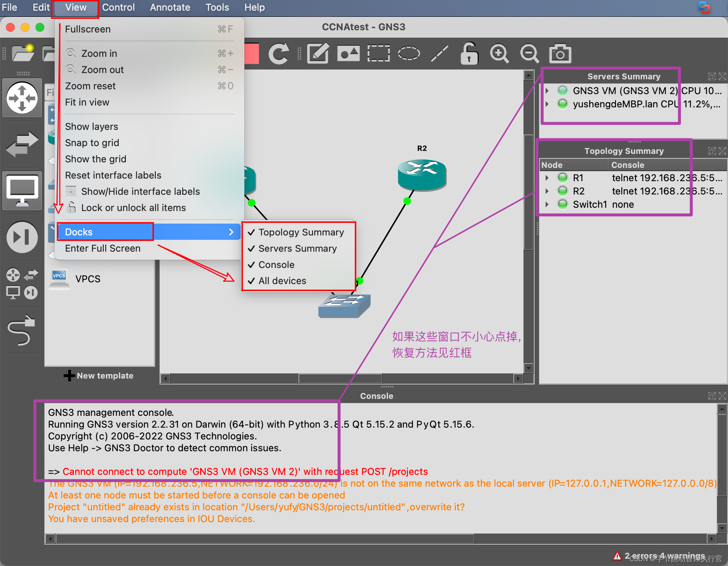Select the add note tool
The height and width of the screenshot is (566, 728).
[x=318, y=54]
